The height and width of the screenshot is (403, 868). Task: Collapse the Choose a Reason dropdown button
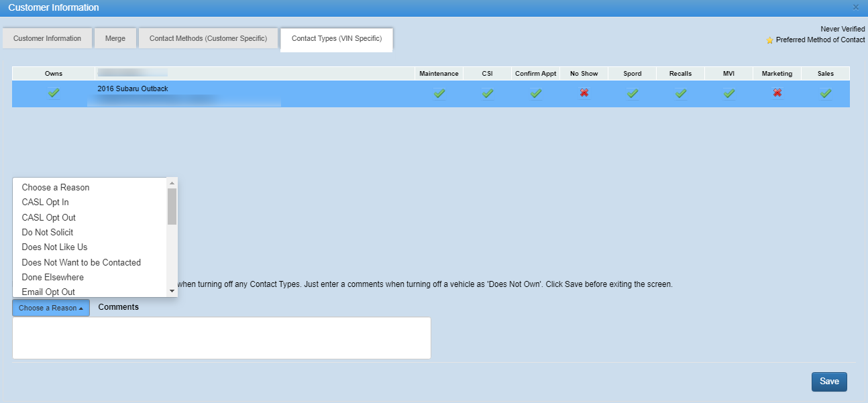pyautogui.click(x=51, y=308)
